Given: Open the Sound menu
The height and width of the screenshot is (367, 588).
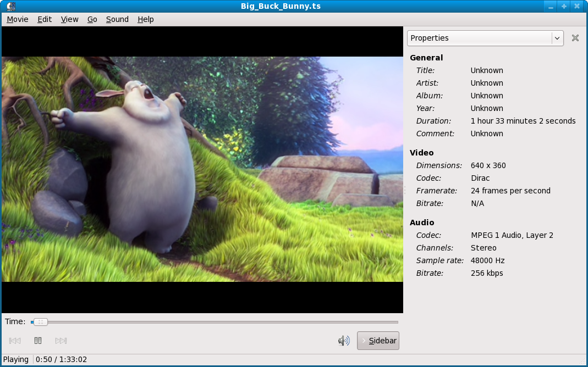Looking at the screenshot, I should (x=117, y=19).
